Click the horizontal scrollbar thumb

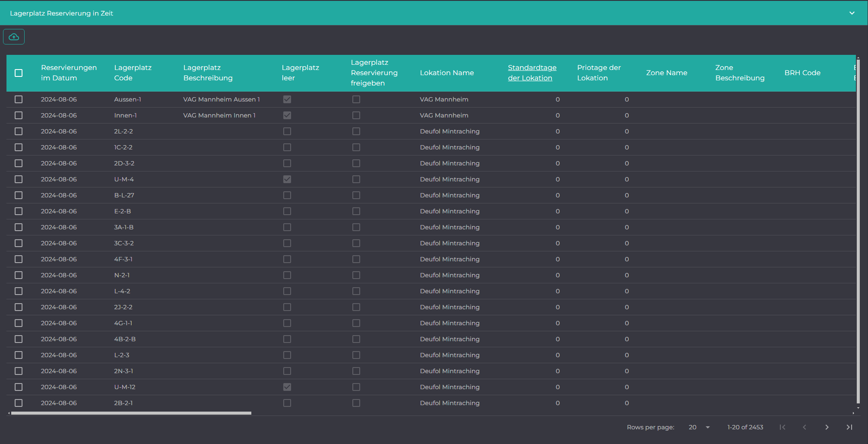pyautogui.click(x=131, y=413)
